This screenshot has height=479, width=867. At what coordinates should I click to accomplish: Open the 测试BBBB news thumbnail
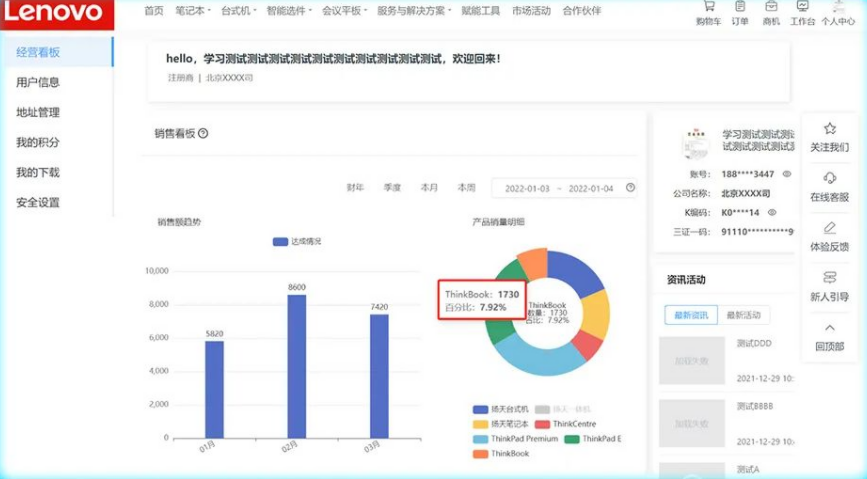[x=692, y=423]
